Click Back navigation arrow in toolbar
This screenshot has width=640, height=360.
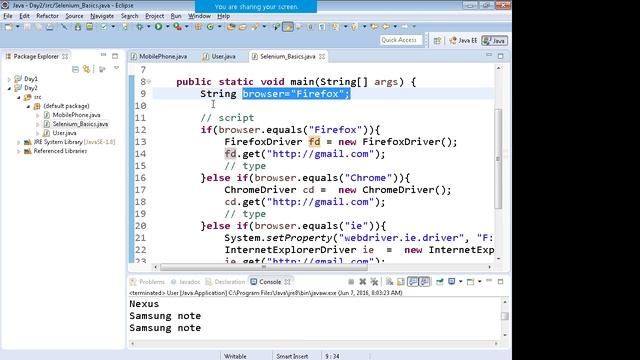(386, 27)
